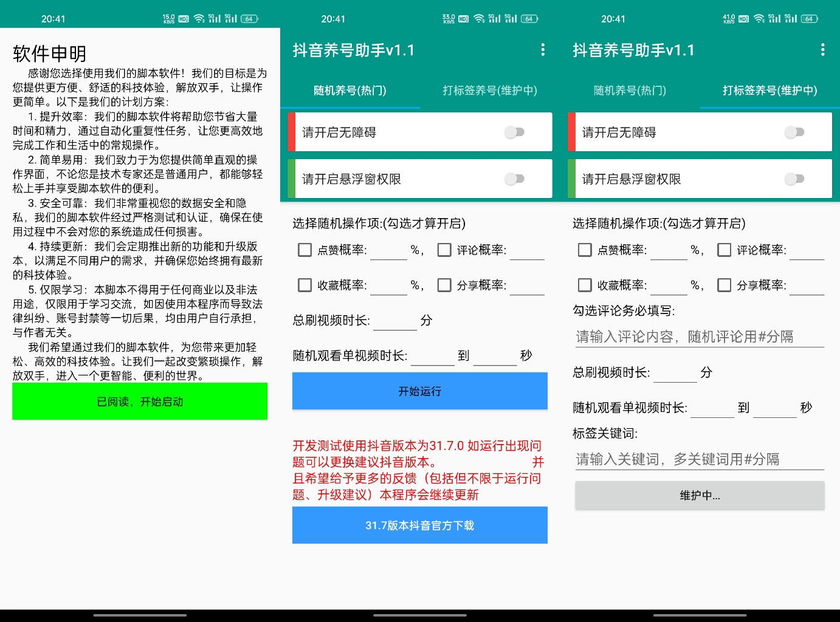Focus 收藏概率 percent field in right screen
Image resolution: width=840 pixels, height=622 pixels.
coord(669,285)
